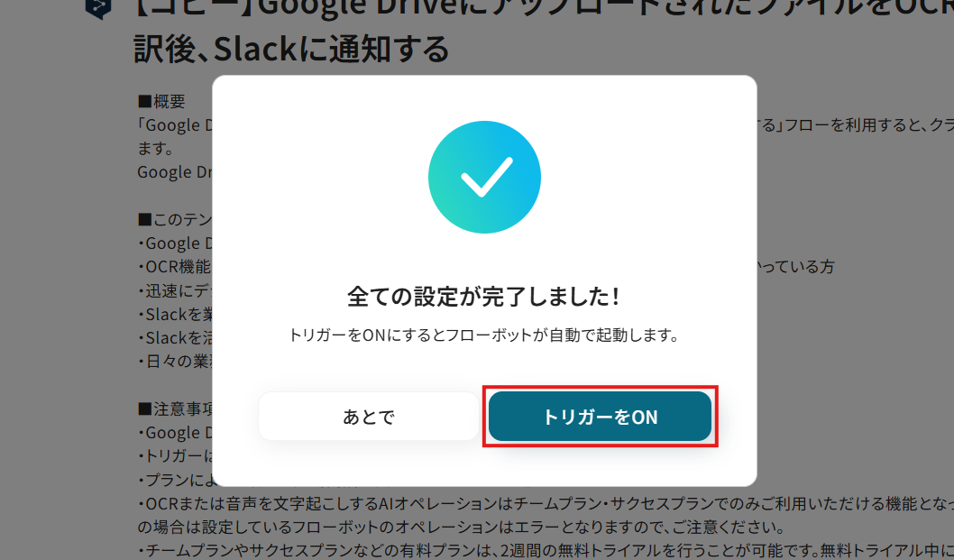Click the ■このテン section heading
Screen dimensions: 954x560
[175, 219]
